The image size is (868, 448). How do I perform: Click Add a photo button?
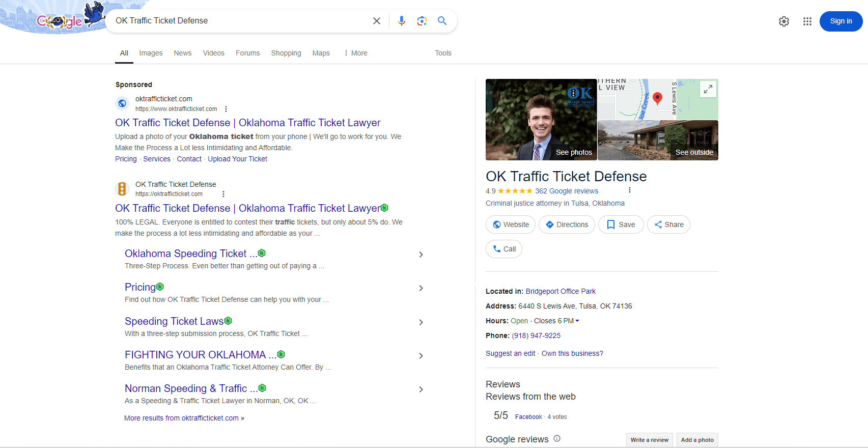[x=697, y=440]
